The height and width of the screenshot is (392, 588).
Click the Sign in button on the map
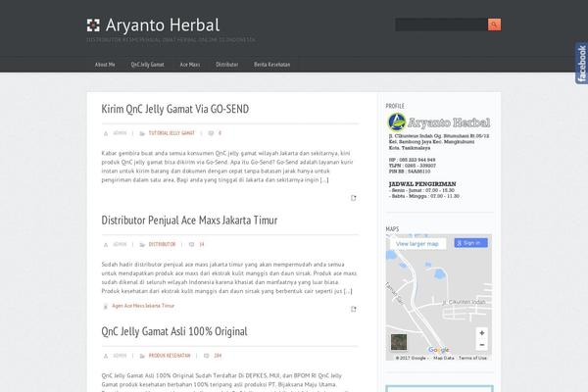click(x=471, y=243)
